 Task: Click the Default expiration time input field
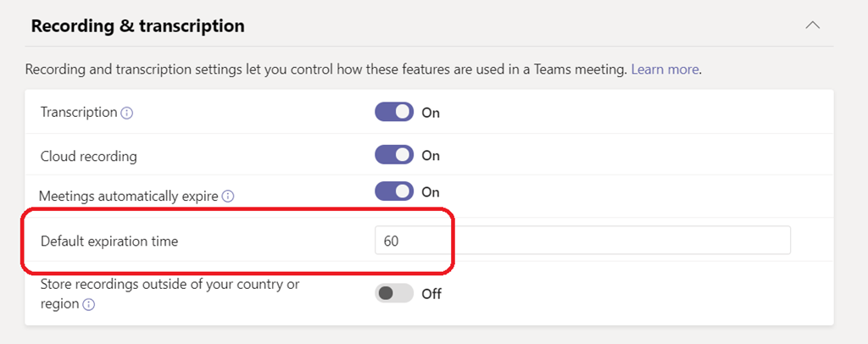tap(582, 241)
